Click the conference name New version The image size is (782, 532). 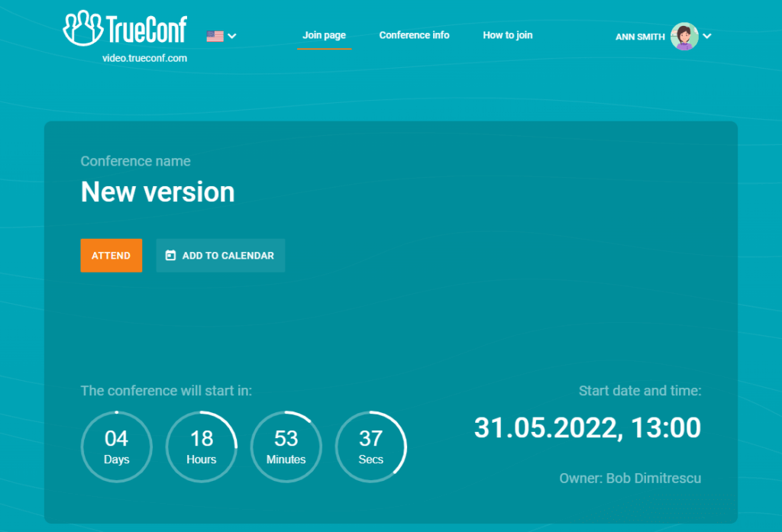point(157,192)
